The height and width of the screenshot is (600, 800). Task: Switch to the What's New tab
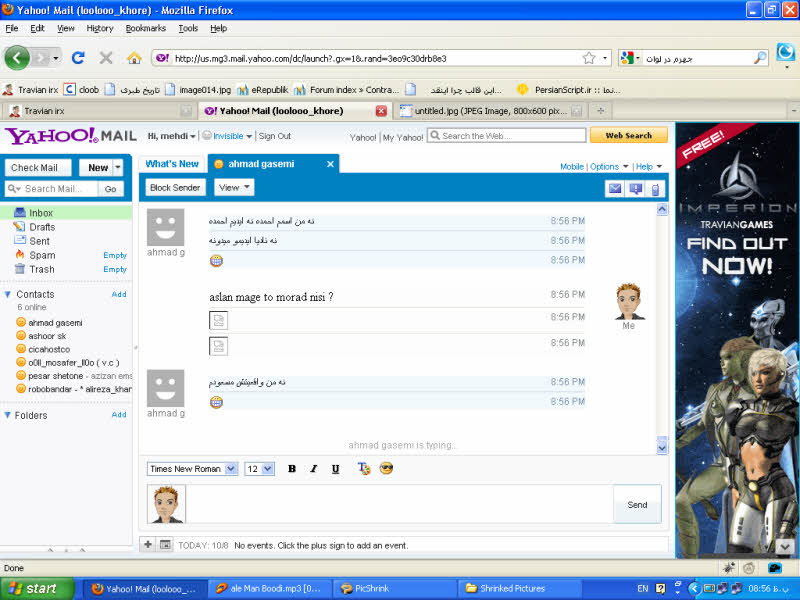tap(172, 164)
